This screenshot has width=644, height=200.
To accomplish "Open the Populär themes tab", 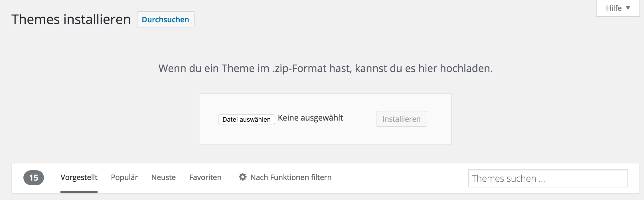I will point(124,177).
